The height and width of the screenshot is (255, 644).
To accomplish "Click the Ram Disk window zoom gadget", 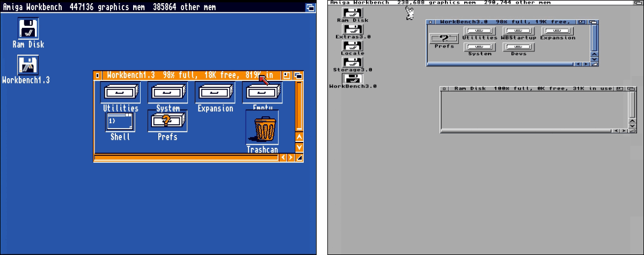I will (620, 88).
